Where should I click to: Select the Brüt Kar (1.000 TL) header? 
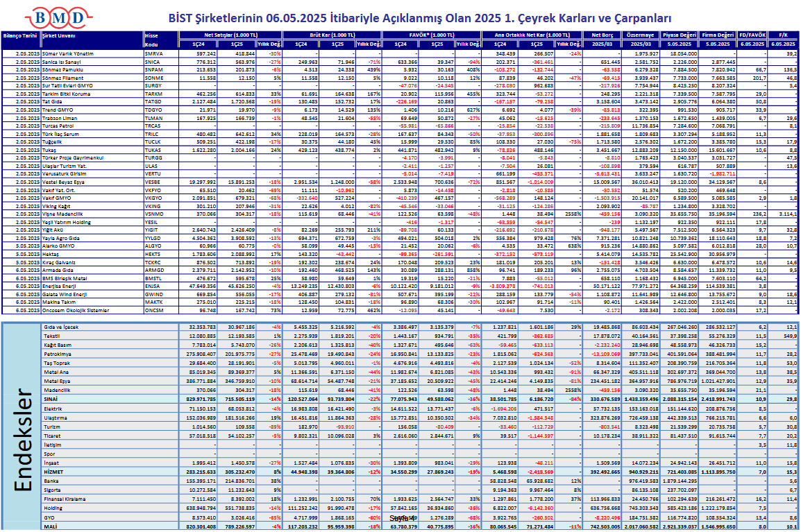tap(332, 35)
